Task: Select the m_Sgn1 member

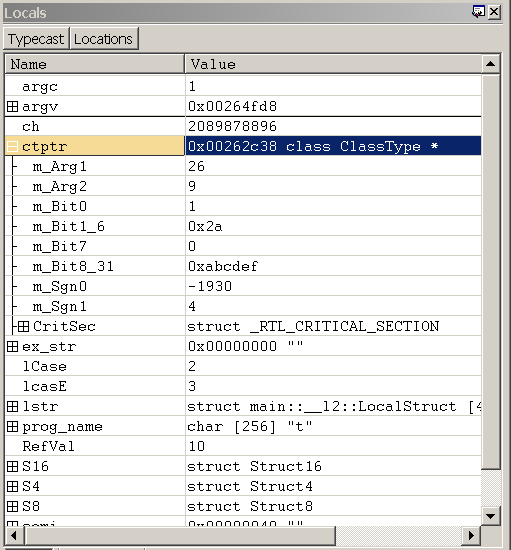Action: tap(60, 307)
